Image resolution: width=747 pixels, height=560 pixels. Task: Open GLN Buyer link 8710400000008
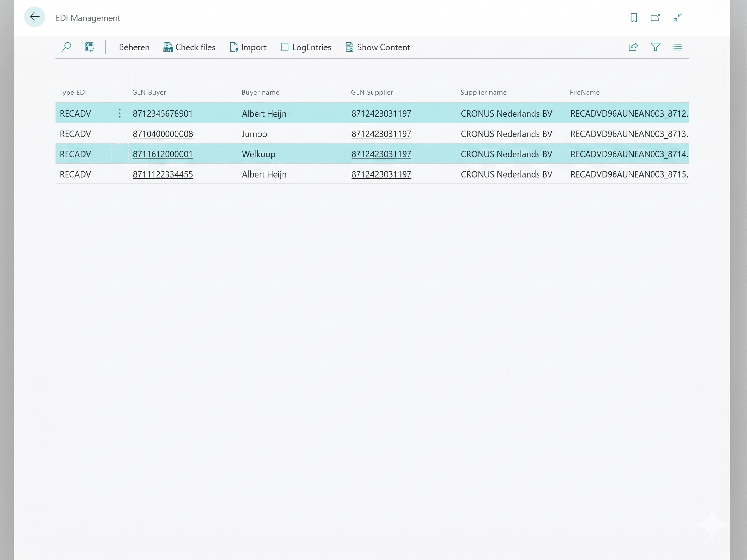(163, 134)
